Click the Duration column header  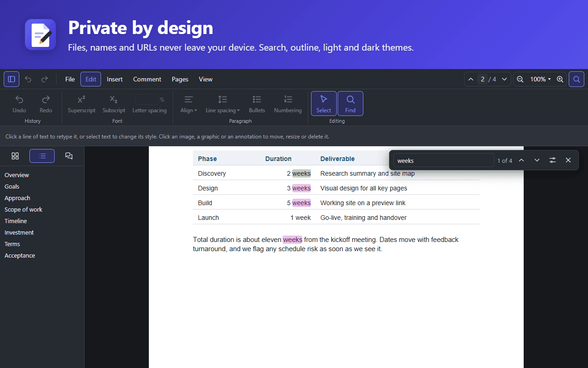coord(278,159)
